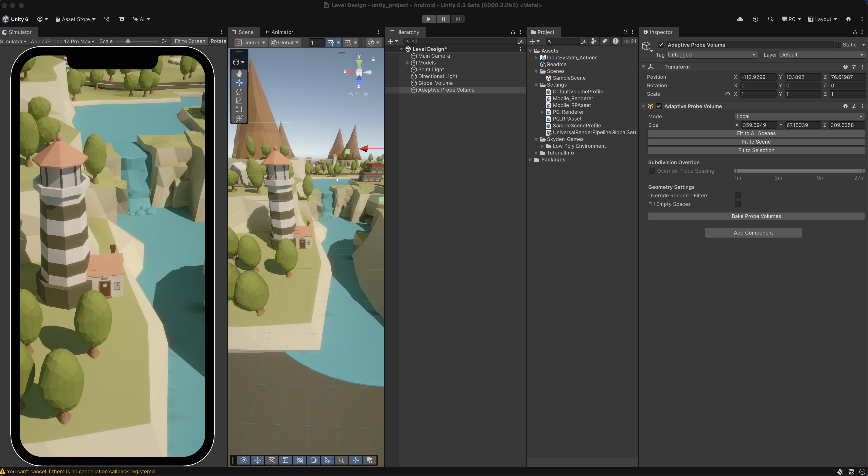Check the Fill Empty Spaces option
The height and width of the screenshot is (476, 868).
pyautogui.click(x=738, y=204)
